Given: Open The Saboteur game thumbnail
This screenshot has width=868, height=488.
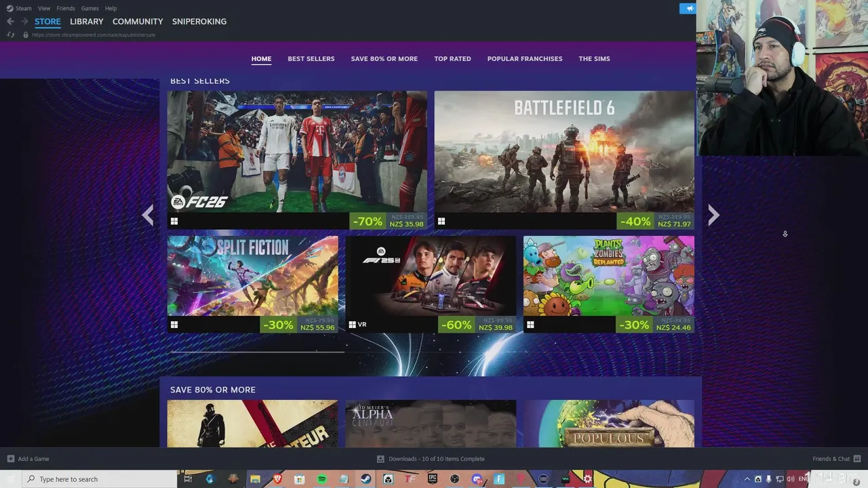Looking at the screenshot, I should pyautogui.click(x=252, y=424).
